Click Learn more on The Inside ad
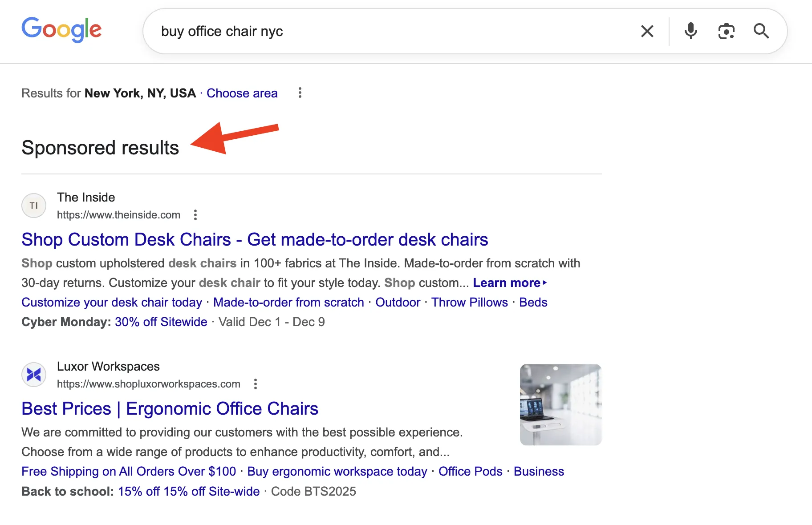The image size is (812, 525). 507,283
